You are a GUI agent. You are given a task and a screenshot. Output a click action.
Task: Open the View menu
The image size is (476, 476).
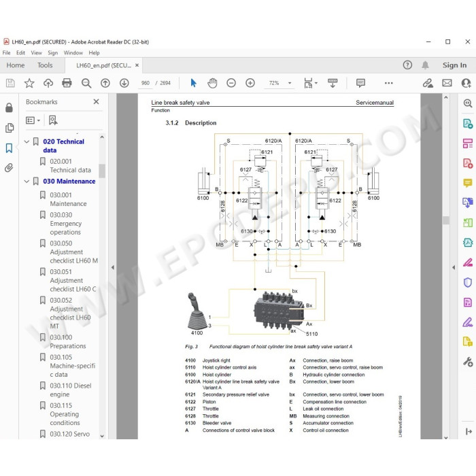(x=37, y=53)
